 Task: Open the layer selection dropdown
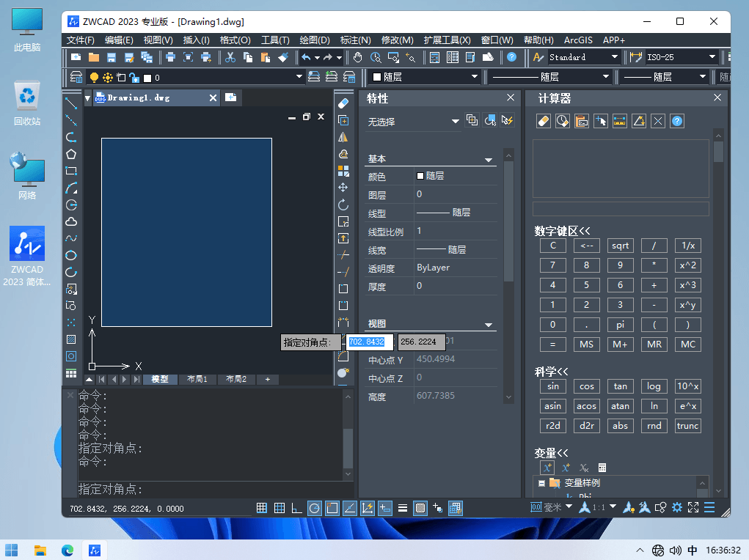[x=299, y=76]
